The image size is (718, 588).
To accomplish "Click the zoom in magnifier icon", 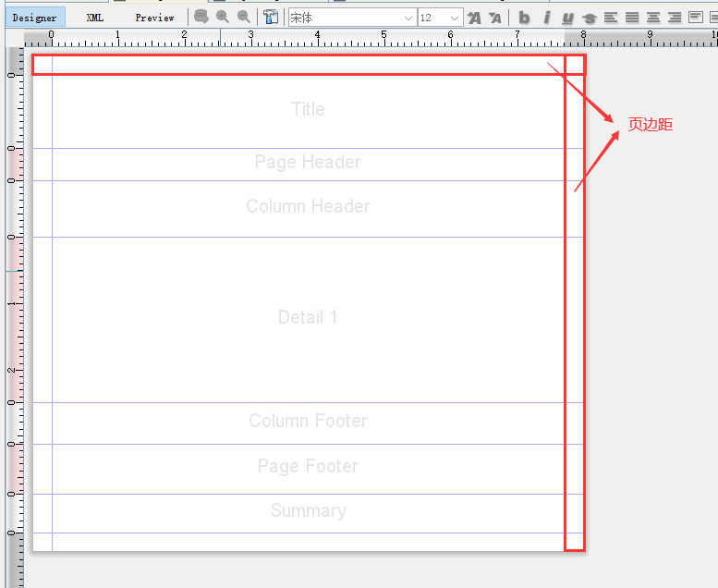I will 223,18.
